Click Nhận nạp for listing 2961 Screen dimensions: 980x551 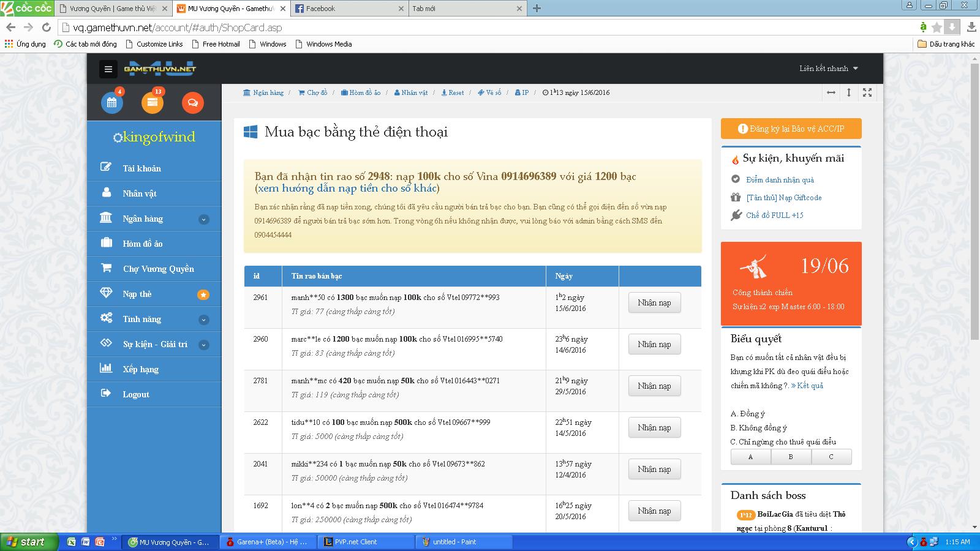click(x=654, y=302)
